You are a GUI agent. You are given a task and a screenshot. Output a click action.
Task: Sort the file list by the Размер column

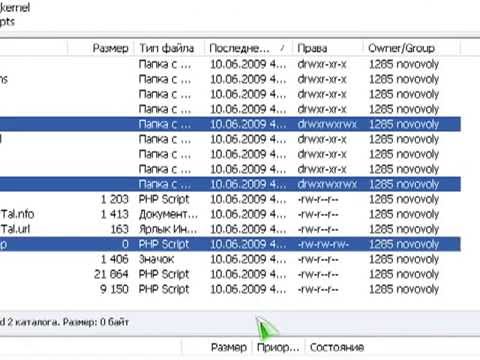pos(110,48)
